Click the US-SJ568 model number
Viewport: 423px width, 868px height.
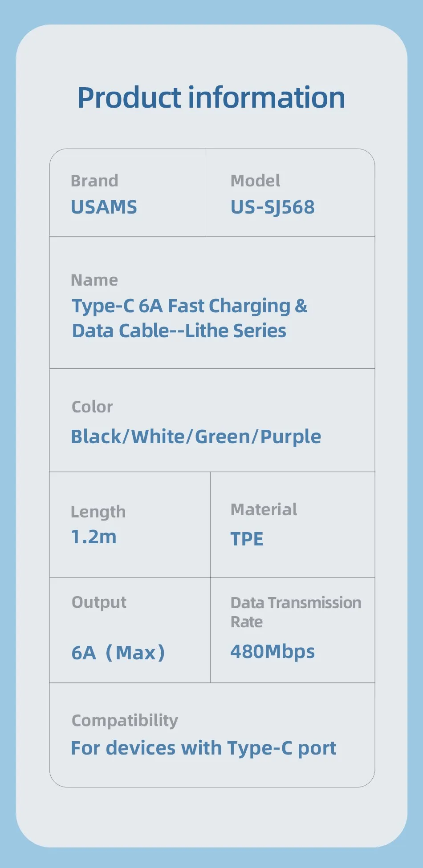click(x=273, y=207)
